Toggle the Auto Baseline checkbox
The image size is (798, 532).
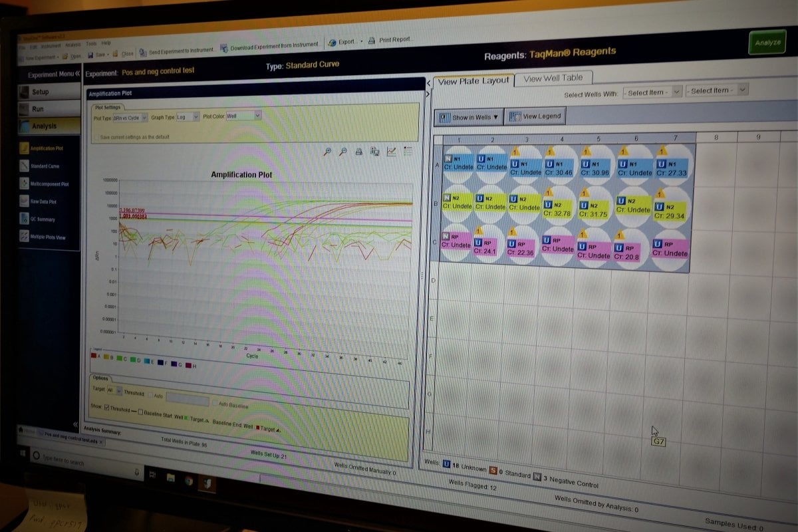tap(215, 402)
